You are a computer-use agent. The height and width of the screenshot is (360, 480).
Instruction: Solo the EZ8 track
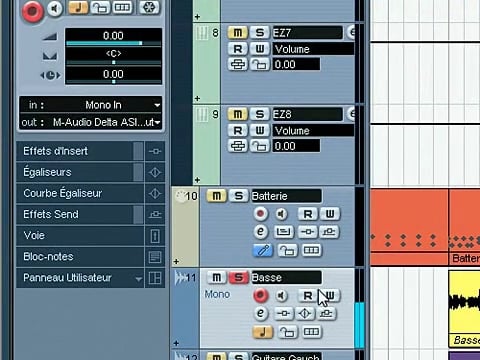click(x=259, y=114)
